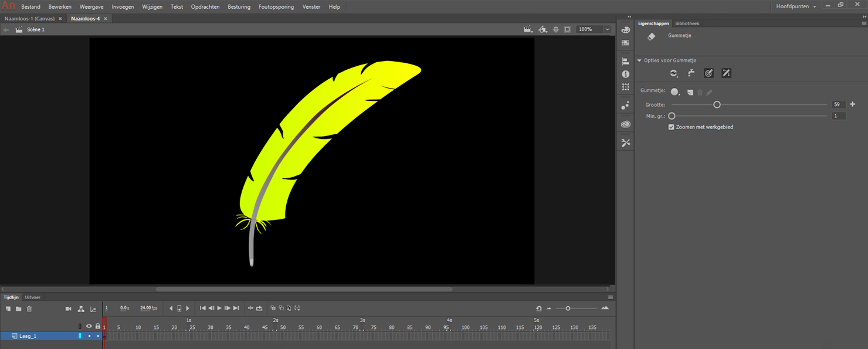Step back one frame

(211, 308)
